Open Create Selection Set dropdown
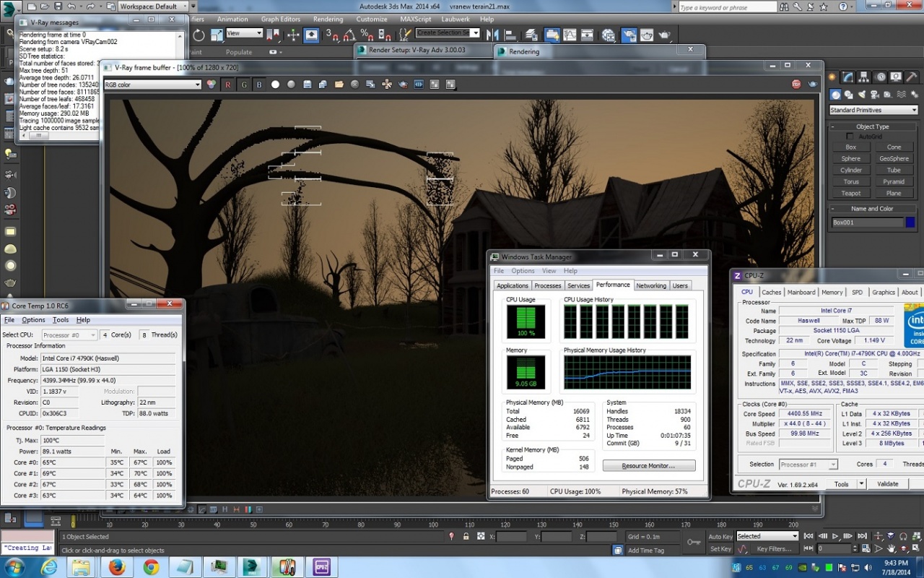Image resolution: width=924 pixels, height=578 pixels. [448, 33]
